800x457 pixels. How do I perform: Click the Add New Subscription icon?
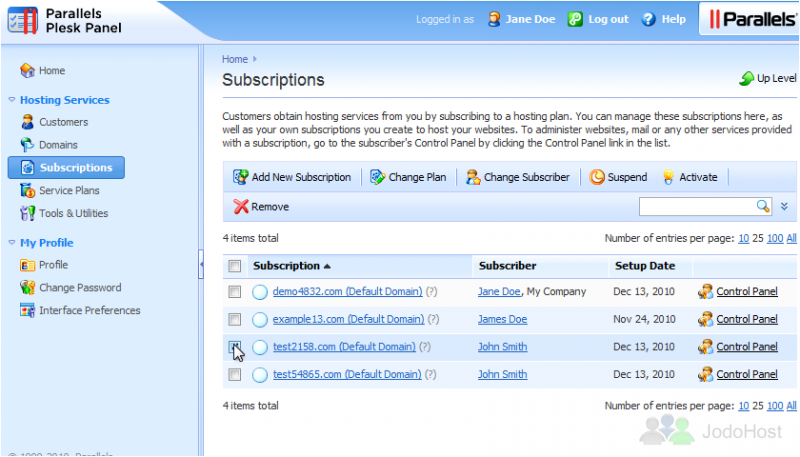pos(240,177)
